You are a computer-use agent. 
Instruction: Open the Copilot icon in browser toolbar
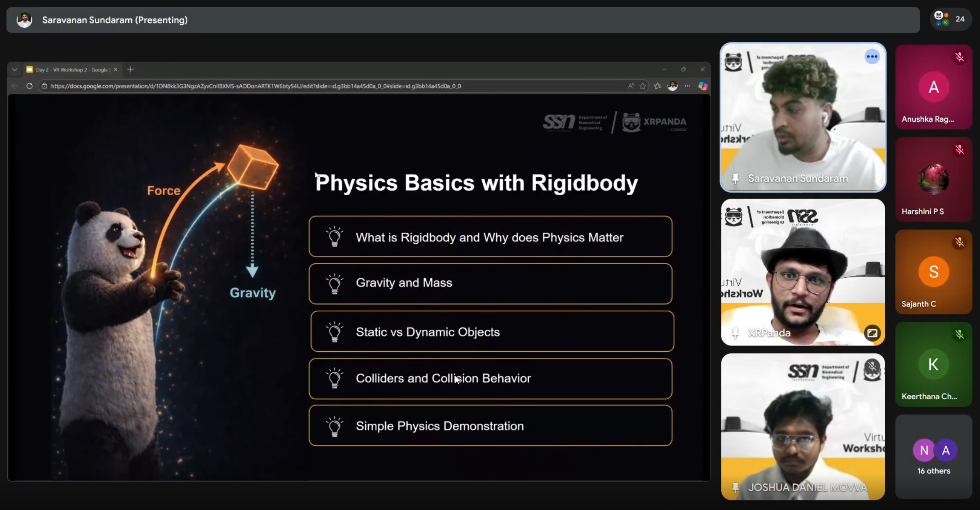(703, 86)
